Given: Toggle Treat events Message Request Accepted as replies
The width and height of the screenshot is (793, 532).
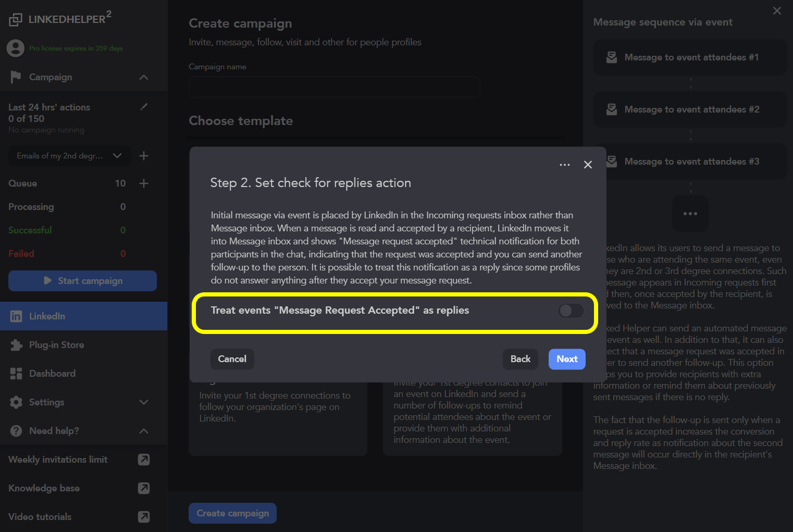Looking at the screenshot, I should tap(571, 311).
